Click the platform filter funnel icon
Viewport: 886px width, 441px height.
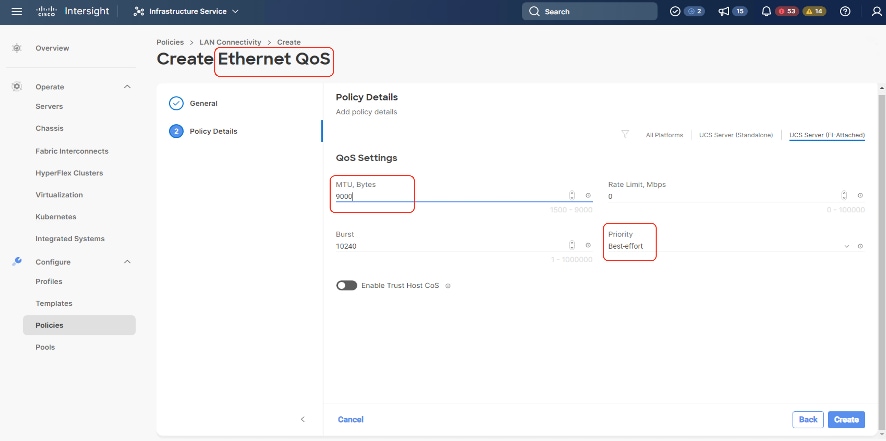click(x=625, y=135)
